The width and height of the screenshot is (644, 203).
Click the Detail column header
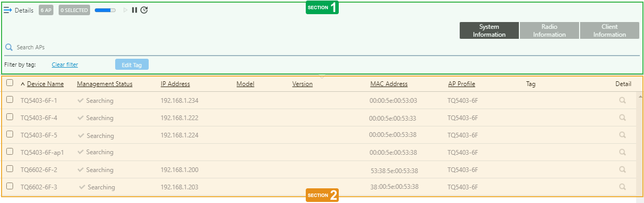pos(623,84)
